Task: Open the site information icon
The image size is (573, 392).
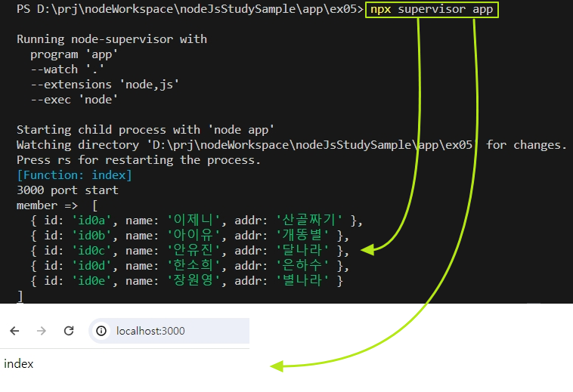Action: pos(101,331)
